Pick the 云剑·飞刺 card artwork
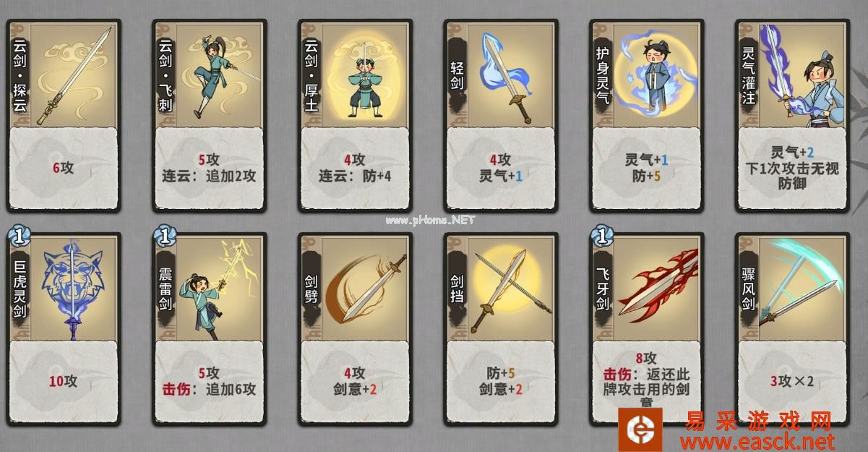The image size is (868, 452). (220, 73)
